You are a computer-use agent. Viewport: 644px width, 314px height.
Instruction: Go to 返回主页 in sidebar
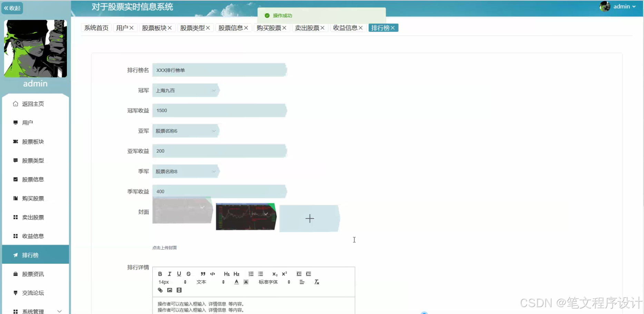(x=36, y=104)
